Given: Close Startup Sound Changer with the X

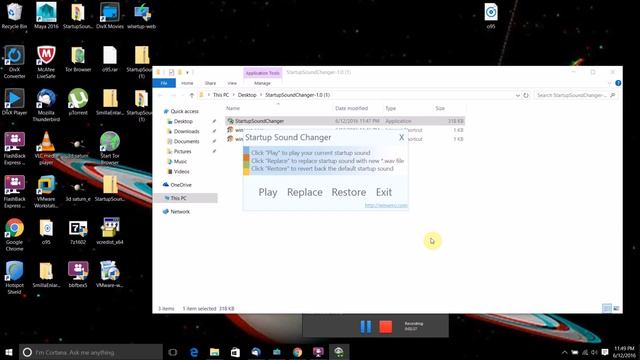Looking at the screenshot, I should click(x=401, y=138).
